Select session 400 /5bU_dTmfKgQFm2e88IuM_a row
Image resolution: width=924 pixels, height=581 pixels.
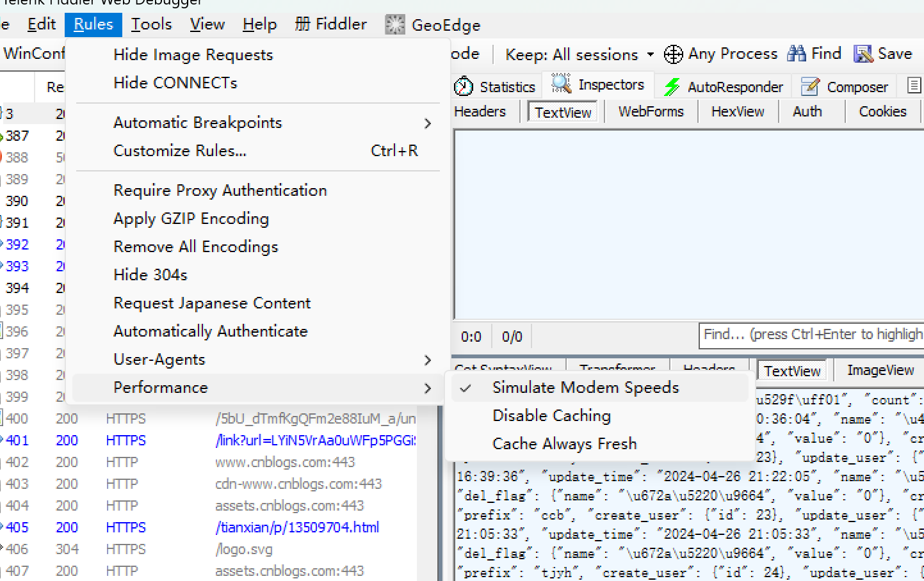pyautogui.click(x=209, y=418)
